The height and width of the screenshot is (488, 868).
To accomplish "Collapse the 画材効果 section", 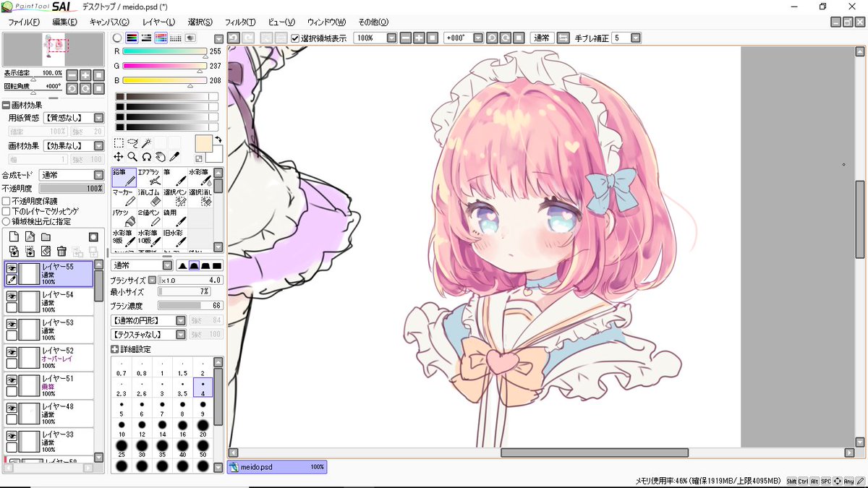I will pos(7,105).
